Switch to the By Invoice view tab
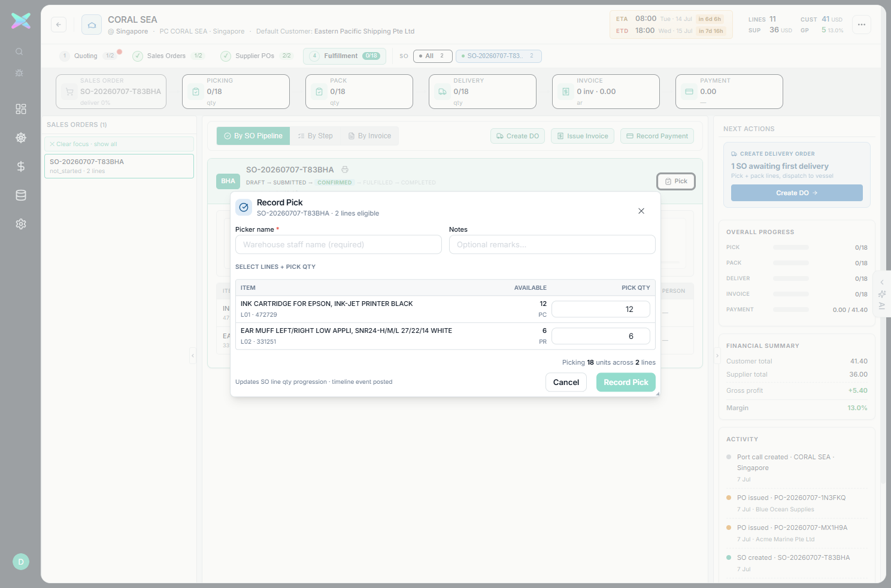 (369, 136)
